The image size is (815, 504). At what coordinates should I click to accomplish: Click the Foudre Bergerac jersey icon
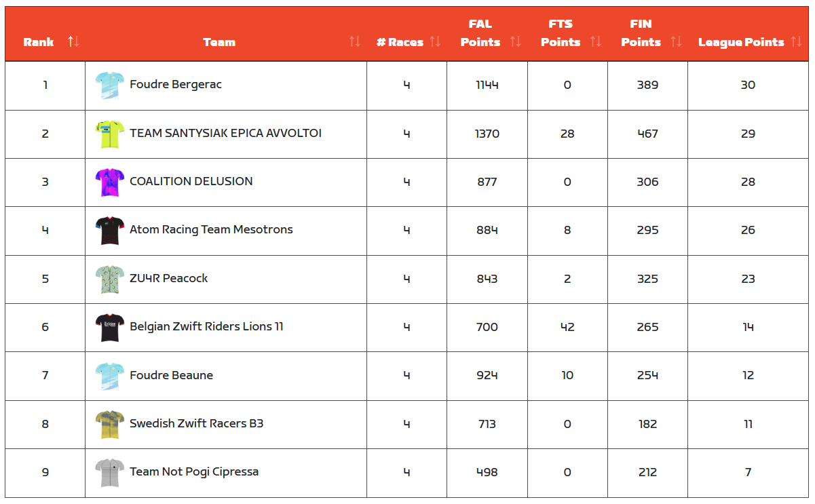point(109,85)
